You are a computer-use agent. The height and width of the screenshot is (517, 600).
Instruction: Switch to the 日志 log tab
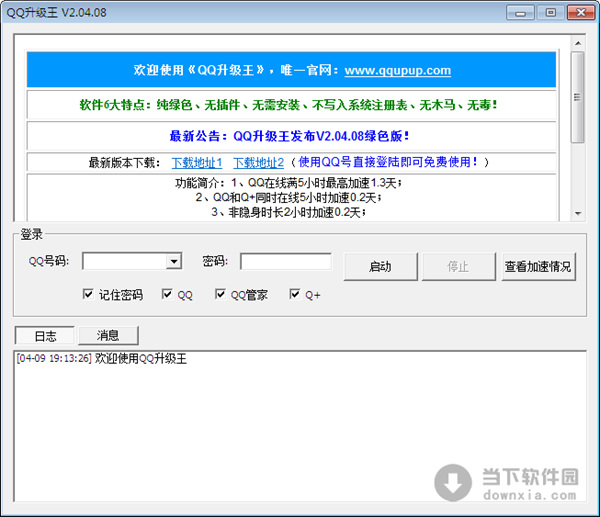tap(45, 336)
